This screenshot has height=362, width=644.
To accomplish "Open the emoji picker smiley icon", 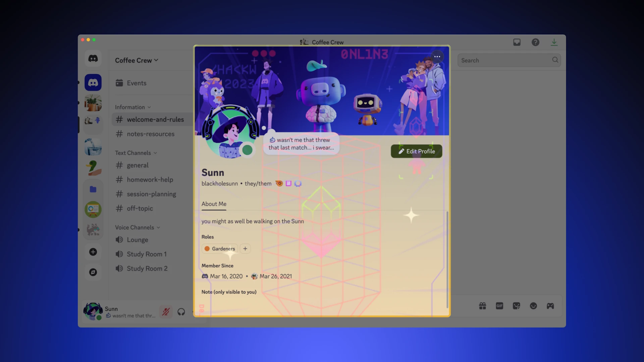I will (x=533, y=306).
